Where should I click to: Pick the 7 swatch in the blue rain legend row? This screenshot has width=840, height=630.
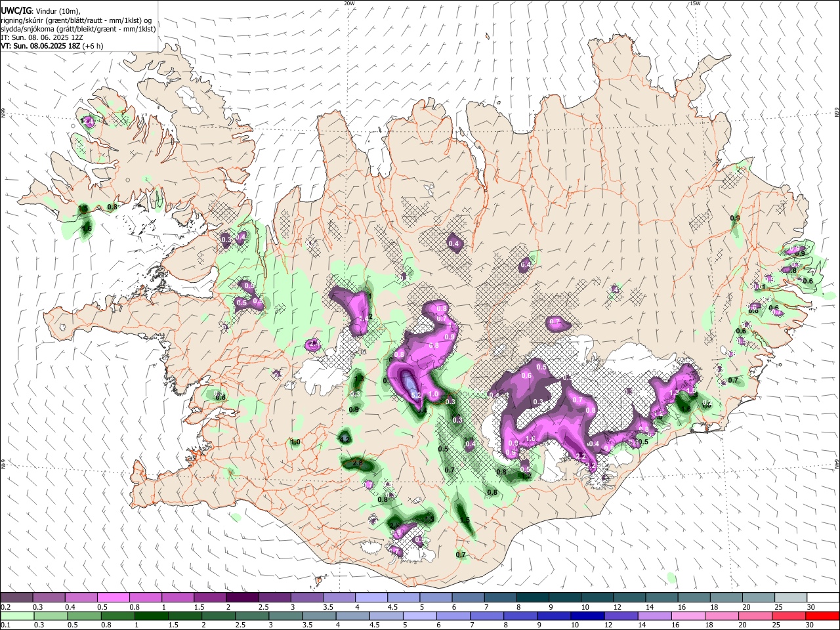tap(486, 616)
